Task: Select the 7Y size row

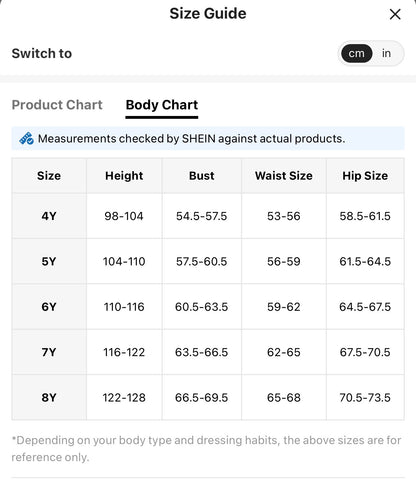Action: 208,352
